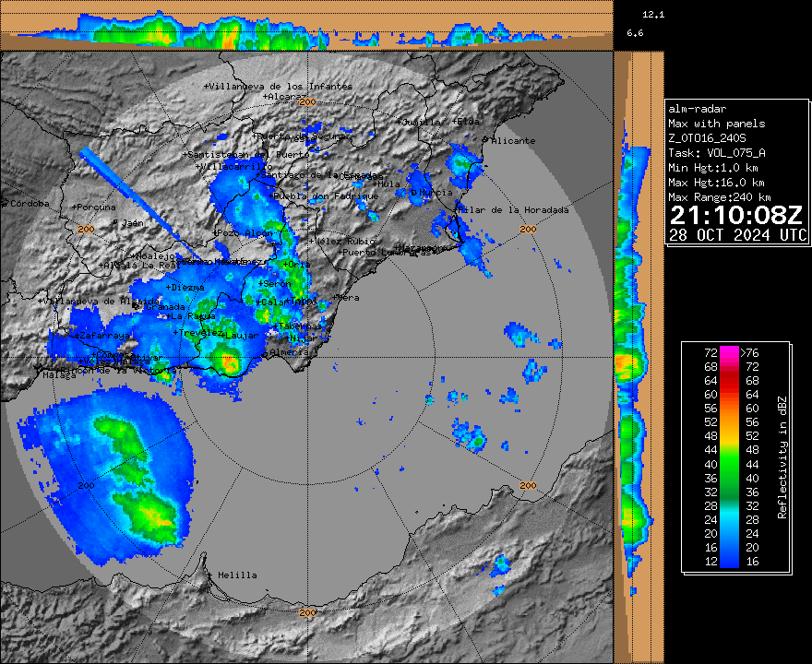
Task: Click the 12.1 height scale label
Action: [x=653, y=15]
